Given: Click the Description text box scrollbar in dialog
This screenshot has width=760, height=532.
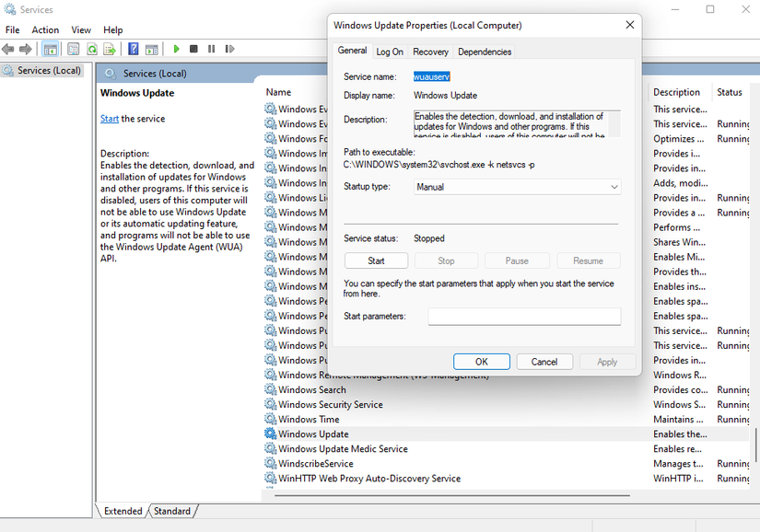Looking at the screenshot, I should (x=614, y=124).
